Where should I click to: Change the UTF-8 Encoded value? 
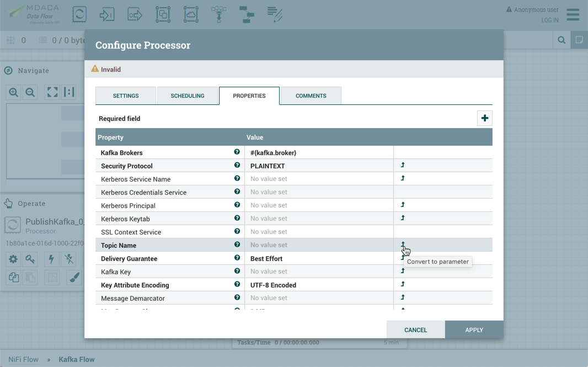pyautogui.click(x=318, y=285)
